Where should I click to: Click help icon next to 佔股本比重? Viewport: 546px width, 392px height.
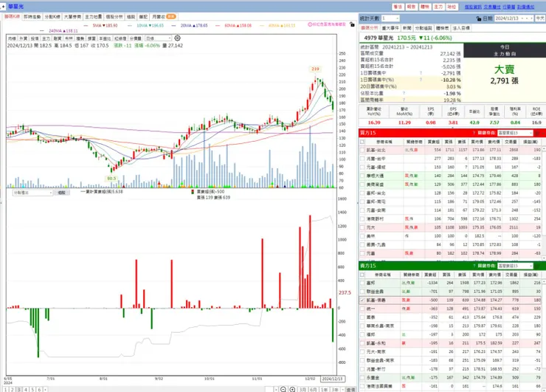[x=404, y=93]
